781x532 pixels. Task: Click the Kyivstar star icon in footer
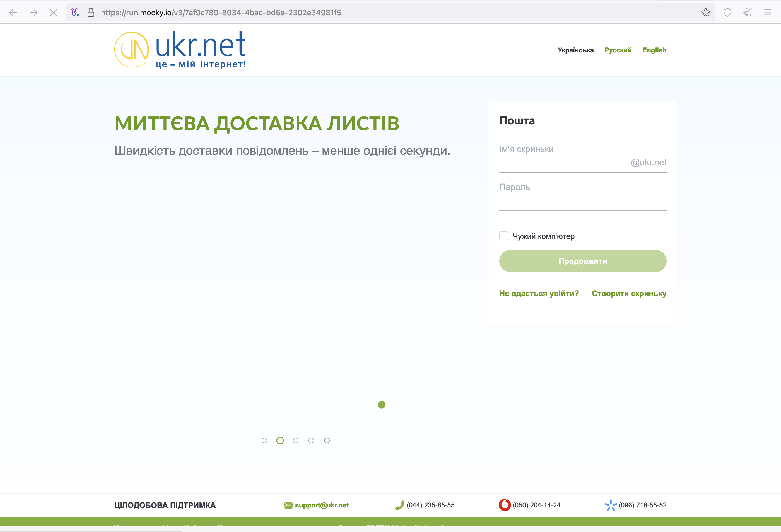(x=610, y=505)
